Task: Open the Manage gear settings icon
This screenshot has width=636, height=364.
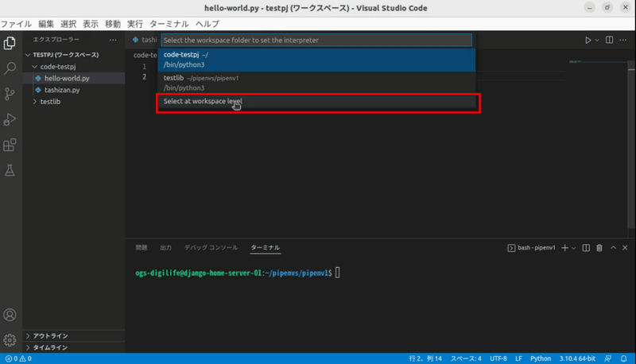Action: (x=10, y=340)
